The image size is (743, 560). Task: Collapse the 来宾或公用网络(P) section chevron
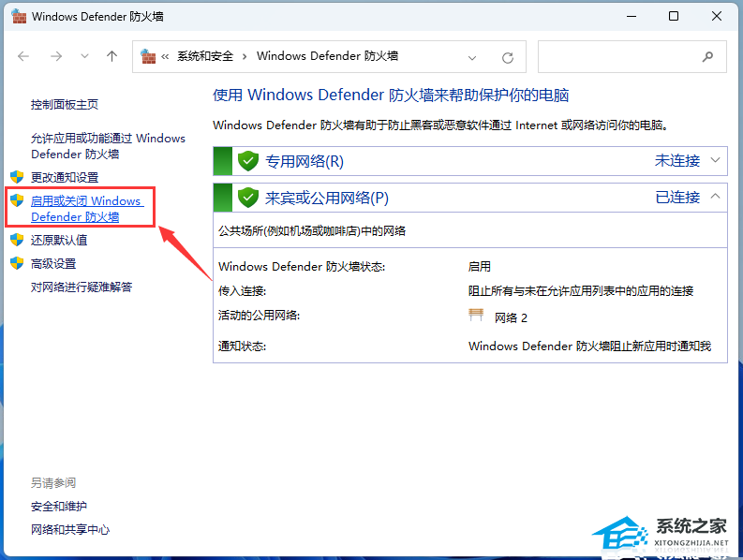[x=715, y=196]
